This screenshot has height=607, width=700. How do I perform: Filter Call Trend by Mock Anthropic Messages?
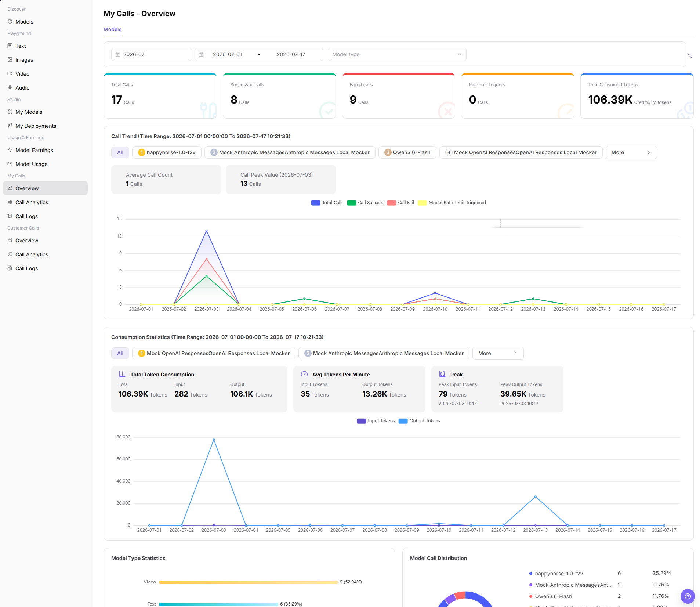[290, 152]
